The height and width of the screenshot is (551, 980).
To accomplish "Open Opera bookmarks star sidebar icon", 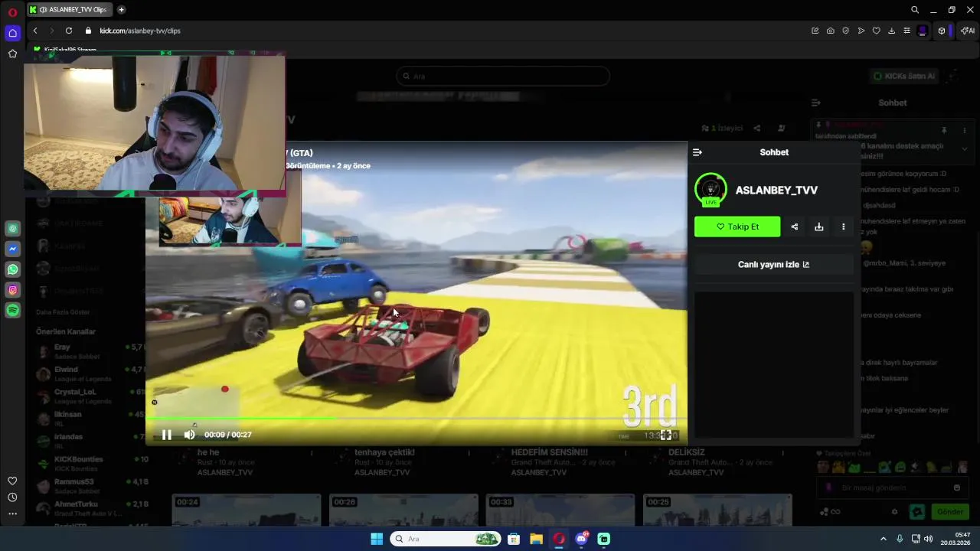I will 12,54.
